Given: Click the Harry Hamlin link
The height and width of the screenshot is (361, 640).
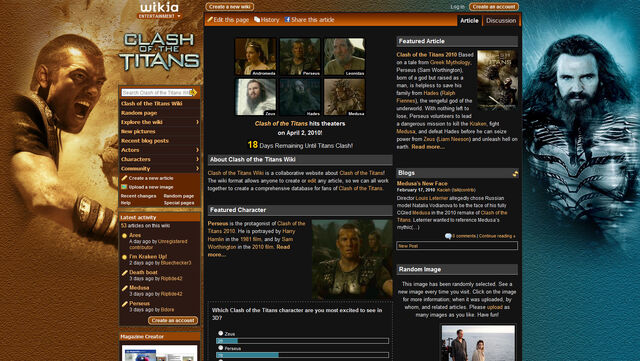Looking at the screenshot, I should pyautogui.click(x=251, y=235).
